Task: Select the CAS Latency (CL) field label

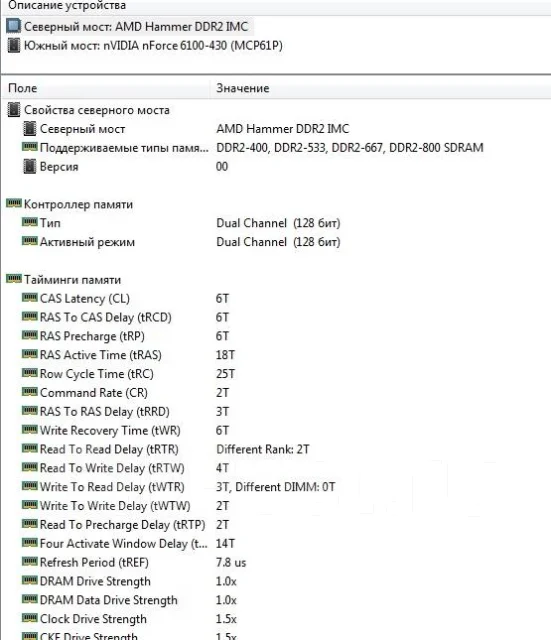Action: tap(84, 299)
